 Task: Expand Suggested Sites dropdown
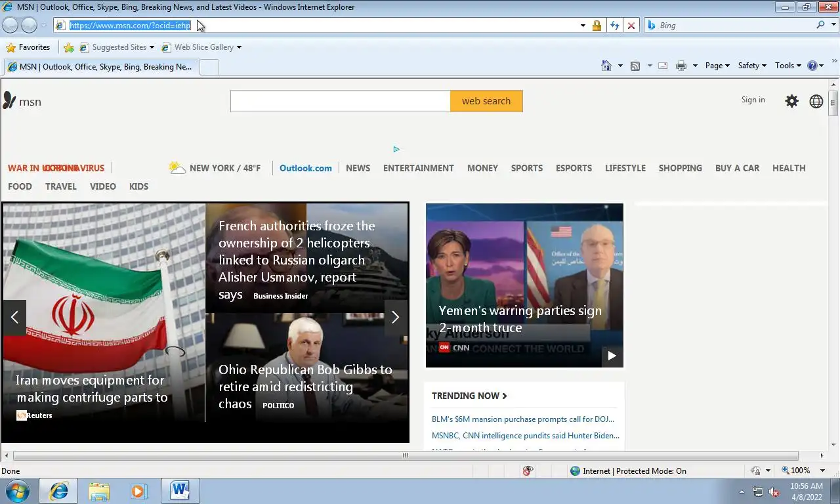[152, 47]
